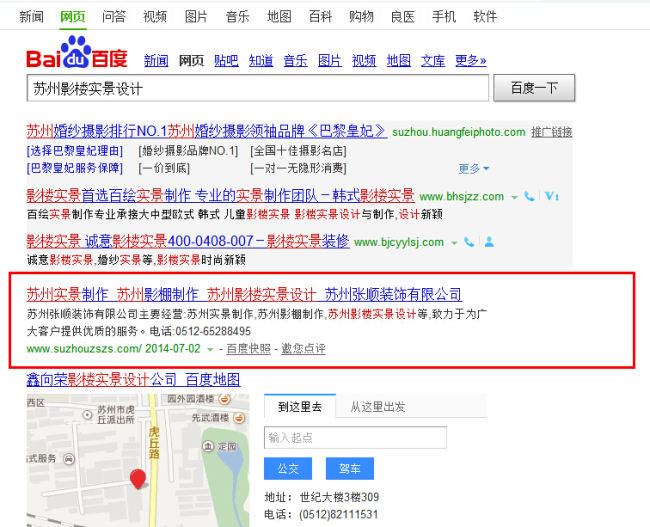Click the red location pin on map
This screenshot has width=650, height=527.
(138, 479)
